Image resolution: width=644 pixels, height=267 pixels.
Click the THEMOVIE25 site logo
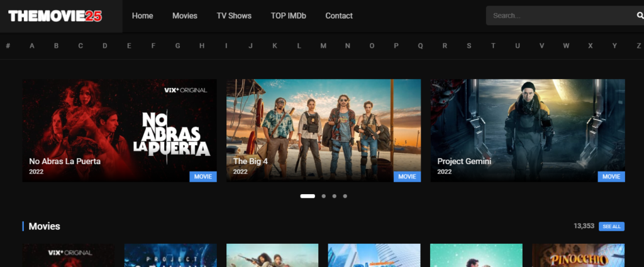(55, 16)
